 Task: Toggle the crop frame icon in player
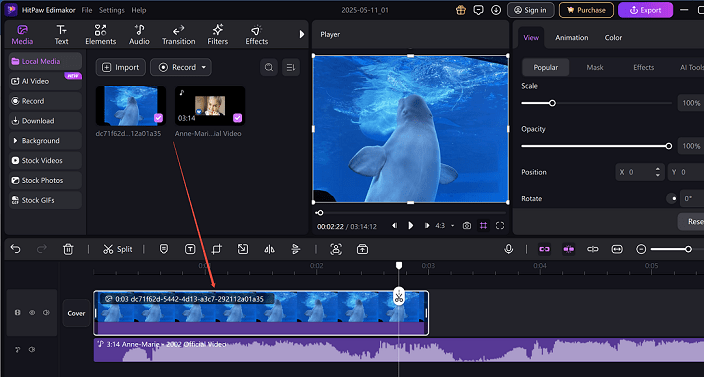tap(483, 226)
